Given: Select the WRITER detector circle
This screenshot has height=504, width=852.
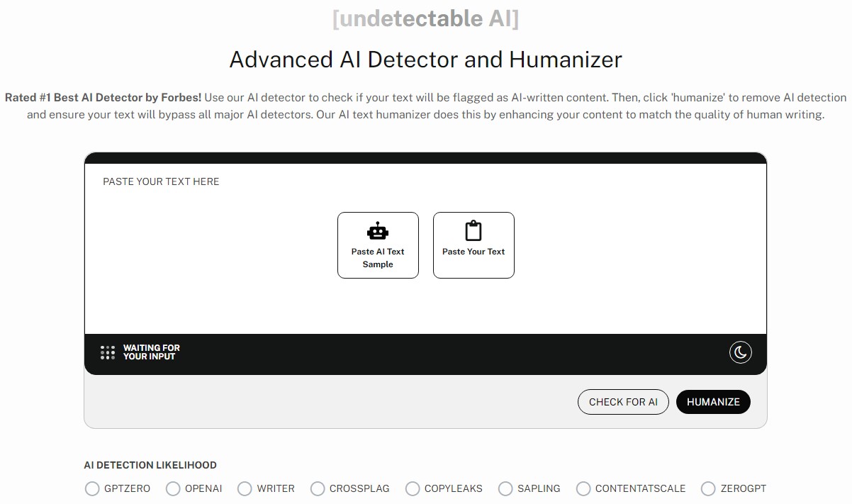Looking at the screenshot, I should pos(245,488).
